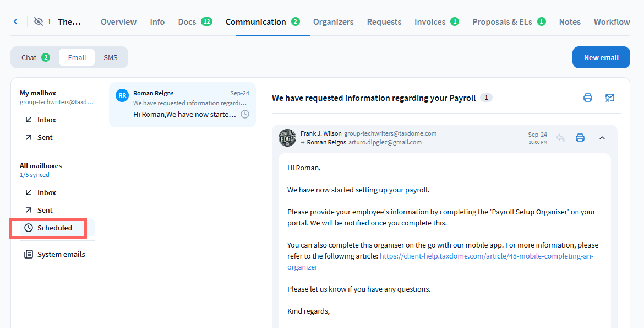The image size is (644, 328).
Task: Click the envelope icon beside thread print icon
Action: 609,98
